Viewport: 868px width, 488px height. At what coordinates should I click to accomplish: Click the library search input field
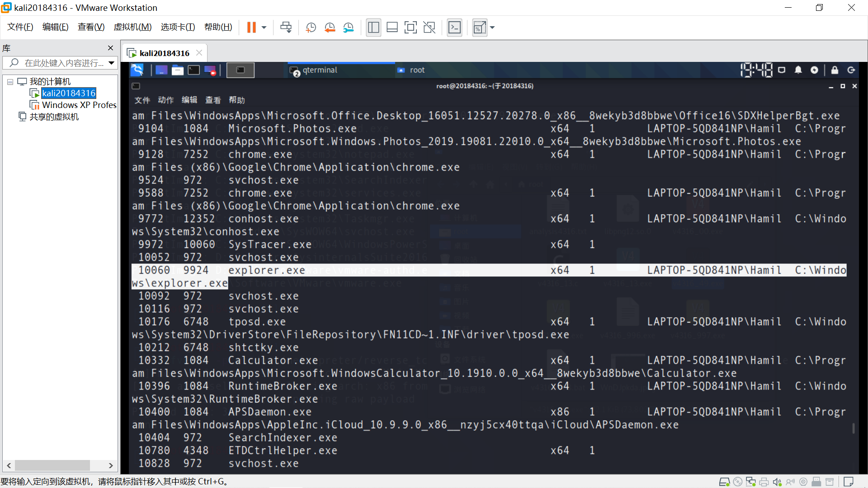pos(63,63)
